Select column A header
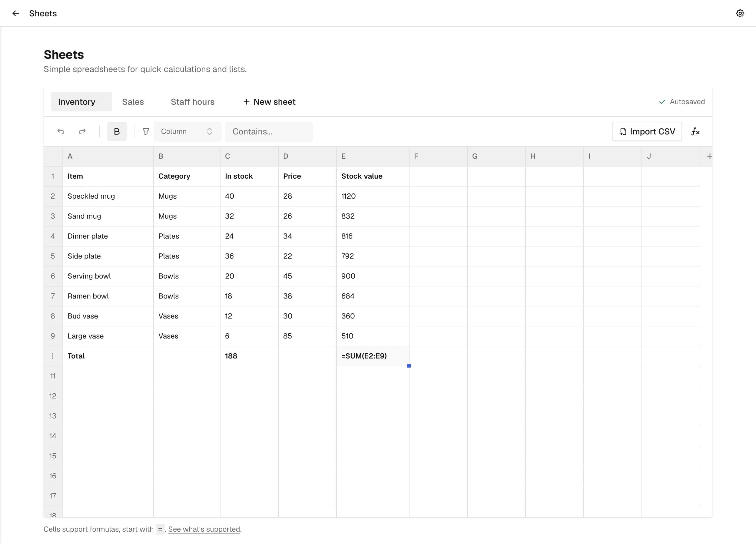756x545 pixels. [x=108, y=156]
